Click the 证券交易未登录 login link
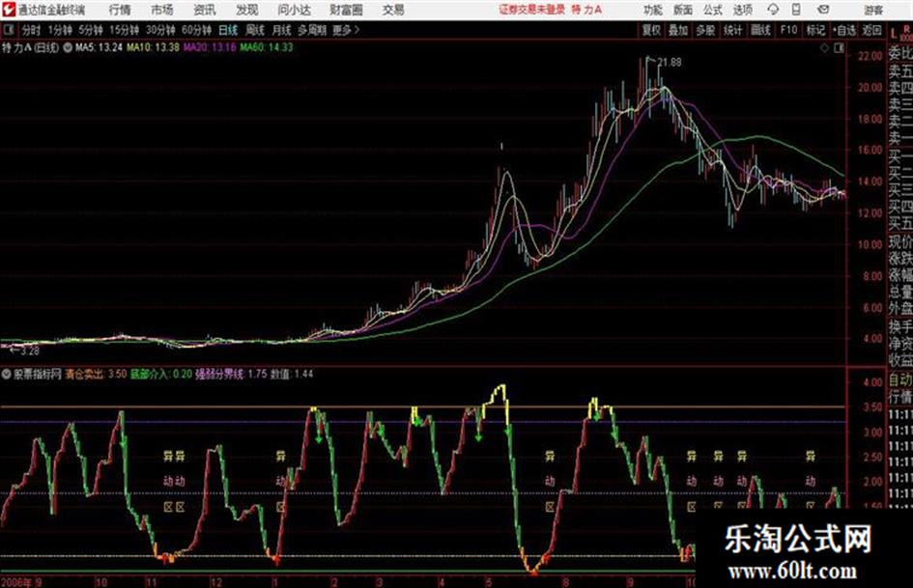913x588 pixels. point(532,10)
